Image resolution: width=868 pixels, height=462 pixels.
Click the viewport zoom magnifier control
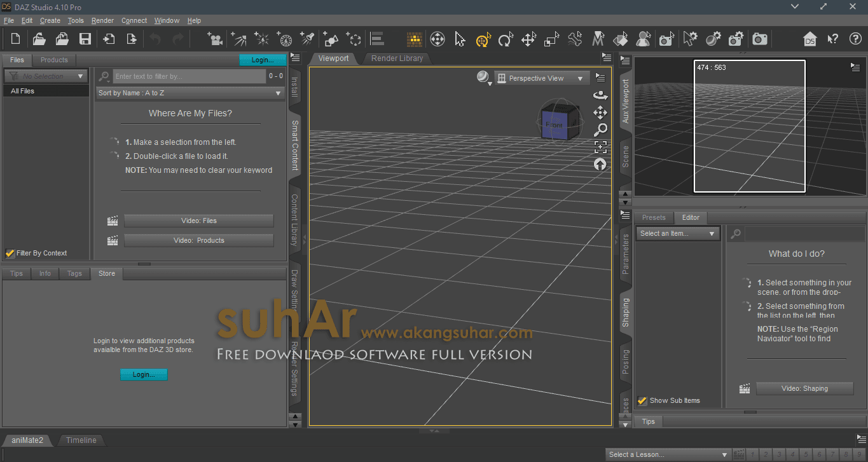(600, 130)
